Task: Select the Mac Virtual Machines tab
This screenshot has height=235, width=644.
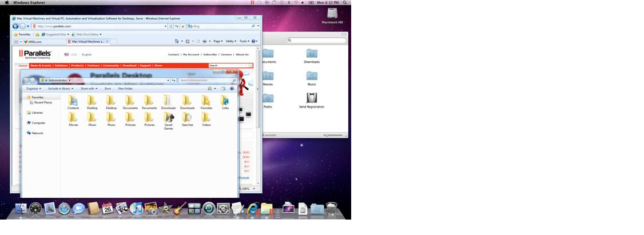Action: tap(88, 42)
